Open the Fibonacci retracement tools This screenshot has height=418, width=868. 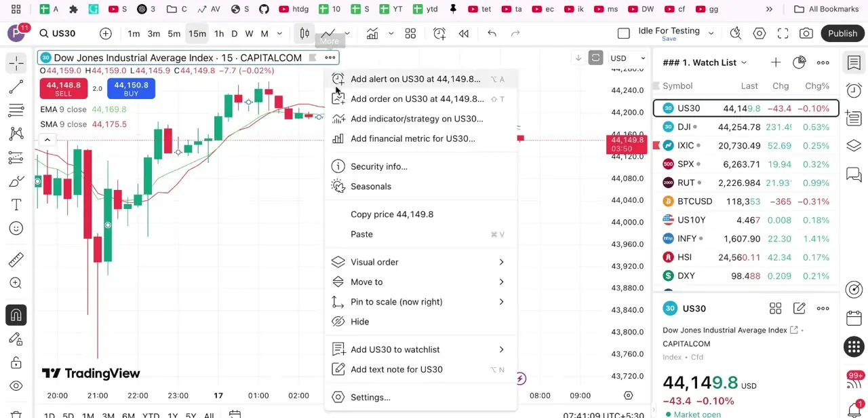pyautogui.click(x=16, y=111)
